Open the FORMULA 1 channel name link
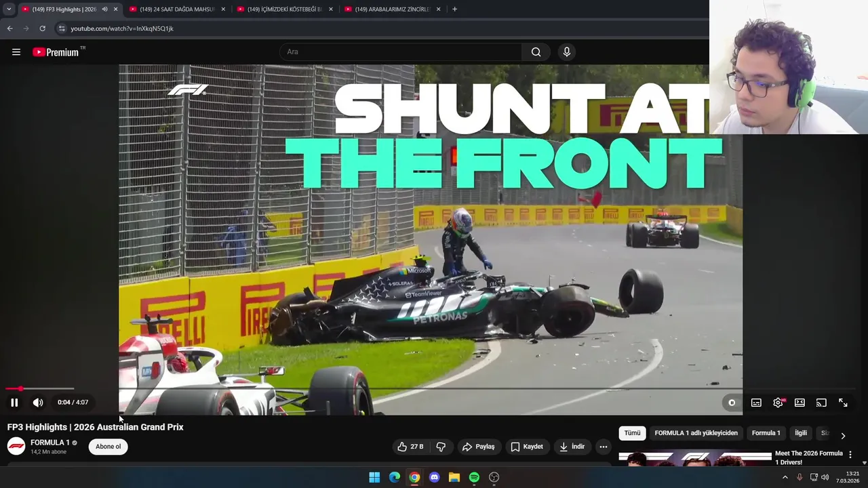The height and width of the screenshot is (488, 868). 50,443
